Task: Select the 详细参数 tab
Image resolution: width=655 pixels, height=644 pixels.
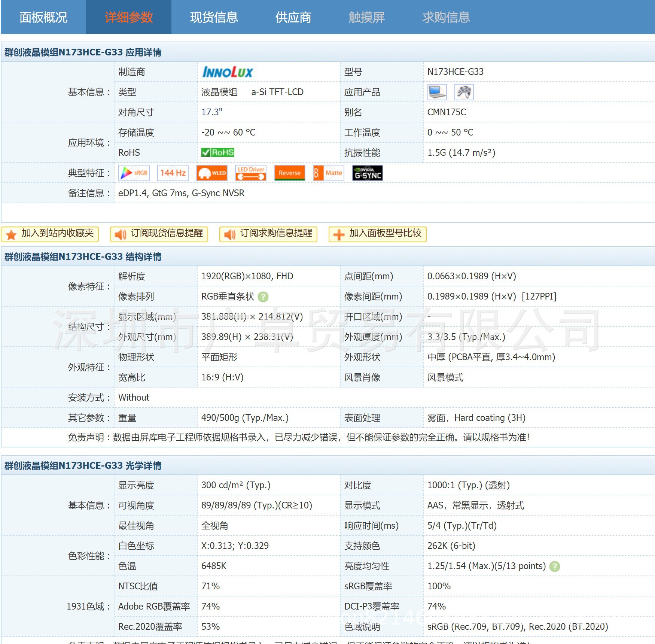Action: point(129,17)
